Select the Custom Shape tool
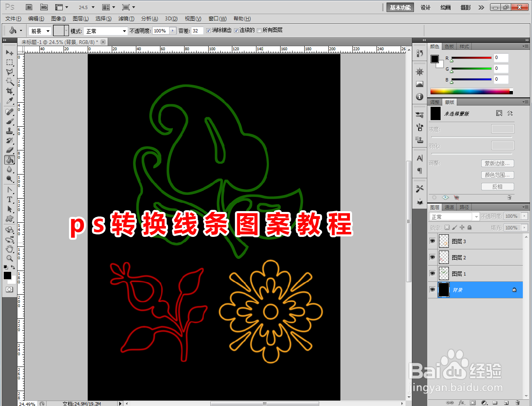The height and width of the screenshot is (406, 532). [x=10, y=219]
